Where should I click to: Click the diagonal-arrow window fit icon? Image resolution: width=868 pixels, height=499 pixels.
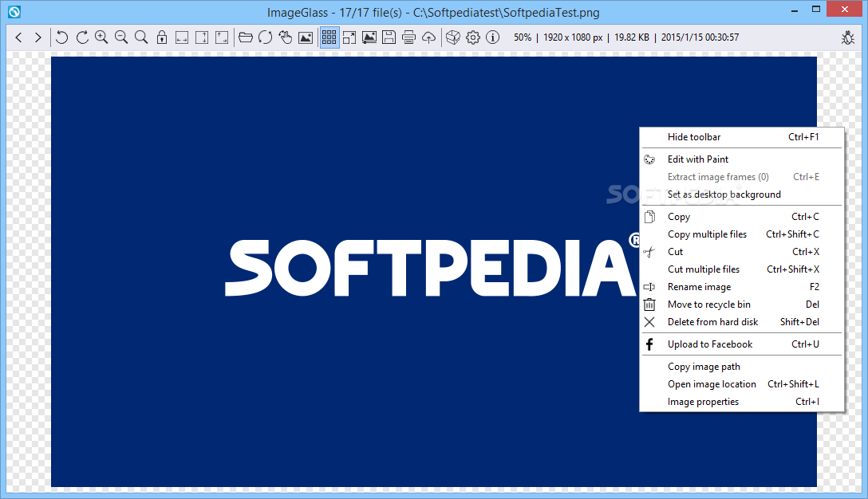pos(222,37)
